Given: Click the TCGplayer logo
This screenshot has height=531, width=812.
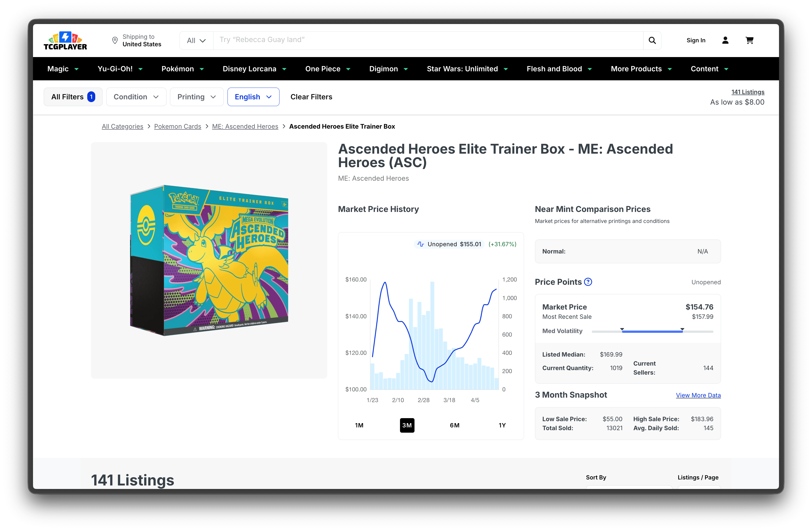Looking at the screenshot, I should [x=65, y=41].
